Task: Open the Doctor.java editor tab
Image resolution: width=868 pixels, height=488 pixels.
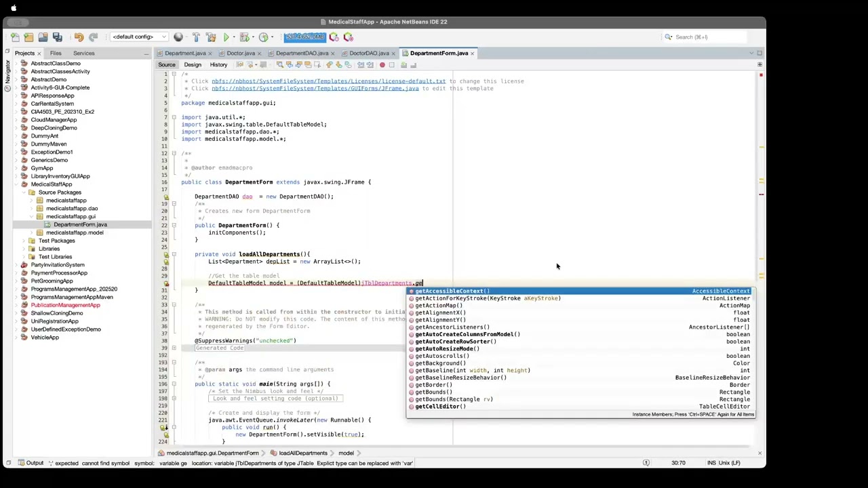Action: pos(241,53)
